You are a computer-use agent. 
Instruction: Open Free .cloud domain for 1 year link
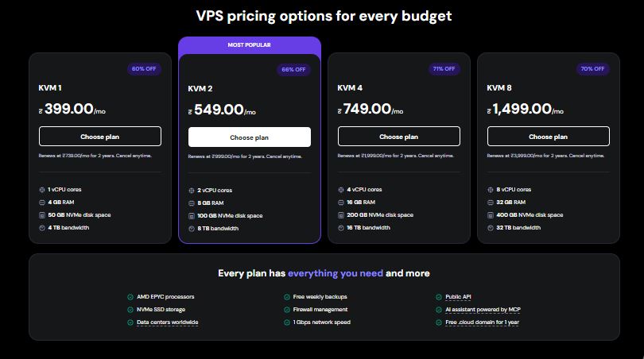point(483,322)
